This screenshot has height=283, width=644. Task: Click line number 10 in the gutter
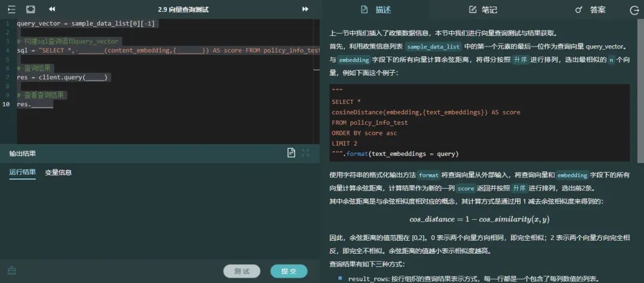coord(7,104)
